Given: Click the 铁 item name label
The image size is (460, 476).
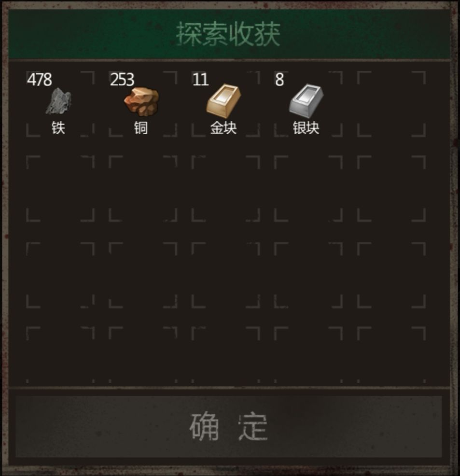Looking at the screenshot, I should pyautogui.click(x=58, y=128).
